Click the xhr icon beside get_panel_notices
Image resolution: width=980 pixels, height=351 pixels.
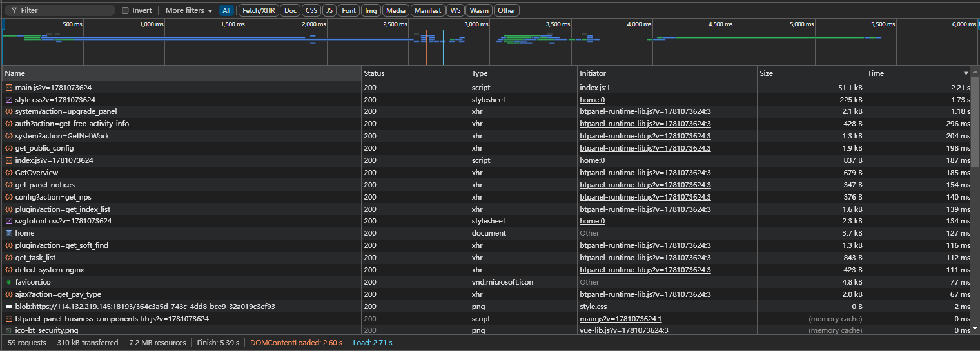pos(9,185)
